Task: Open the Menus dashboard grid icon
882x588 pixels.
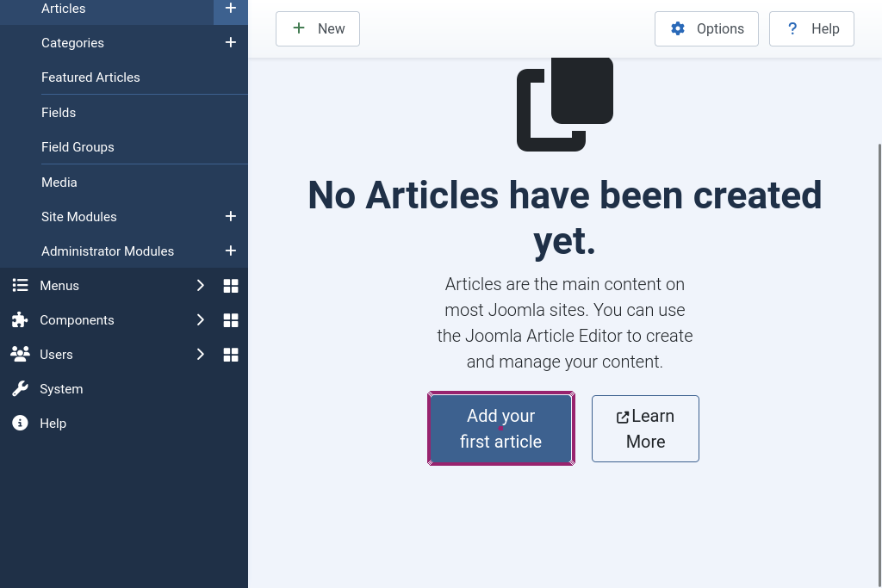Action: (230, 286)
